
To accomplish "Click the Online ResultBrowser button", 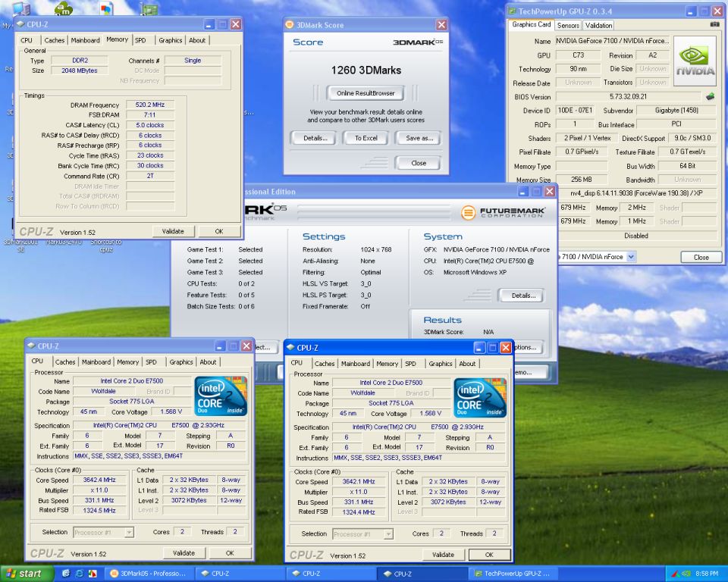I will tap(366, 93).
